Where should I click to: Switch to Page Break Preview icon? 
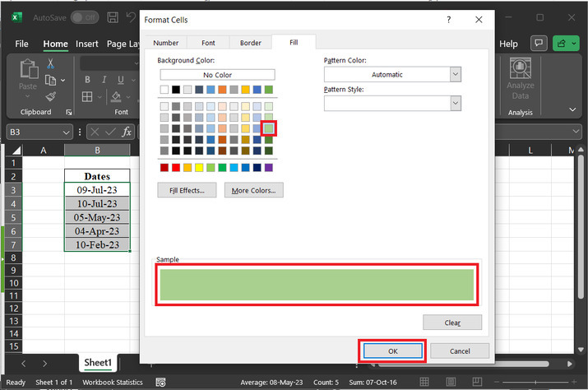point(477,382)
